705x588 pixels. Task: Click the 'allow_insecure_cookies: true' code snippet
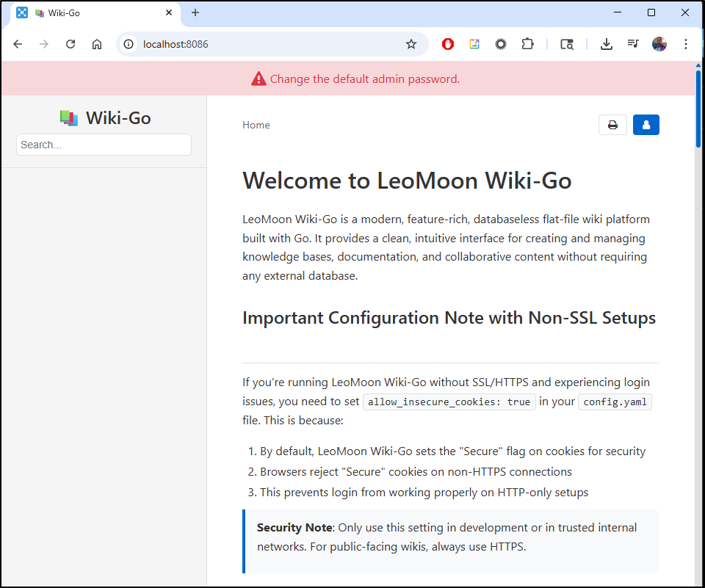click(x=449, y=402)
